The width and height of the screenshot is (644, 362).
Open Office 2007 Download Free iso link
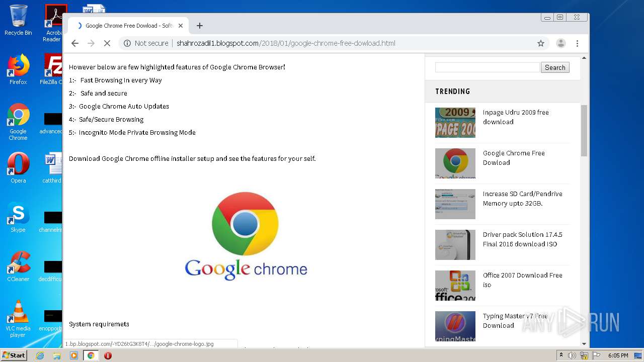click(x=522, y=280)
